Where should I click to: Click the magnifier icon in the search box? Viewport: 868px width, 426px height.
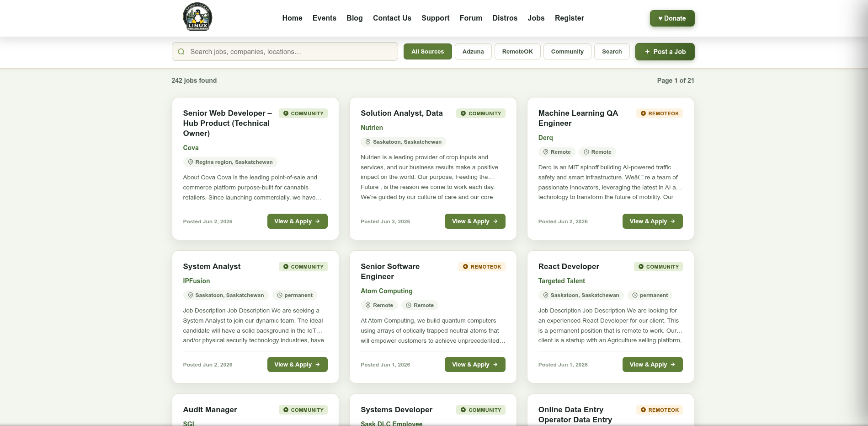181,52
